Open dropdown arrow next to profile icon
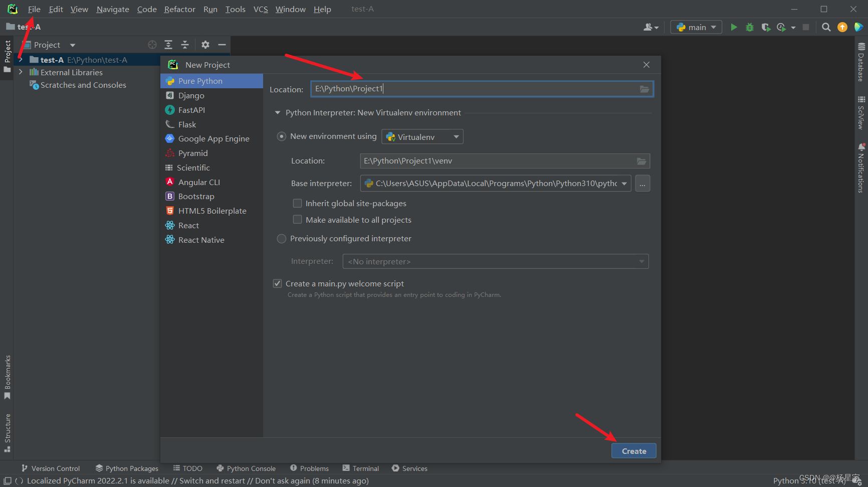The width and height of the screenshot is (868, 487). tap(793, 28)
